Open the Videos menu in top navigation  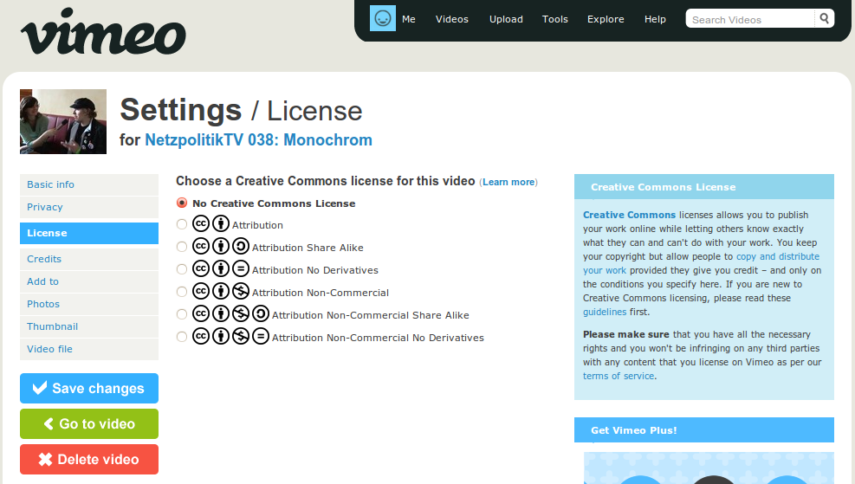point(452,19)
